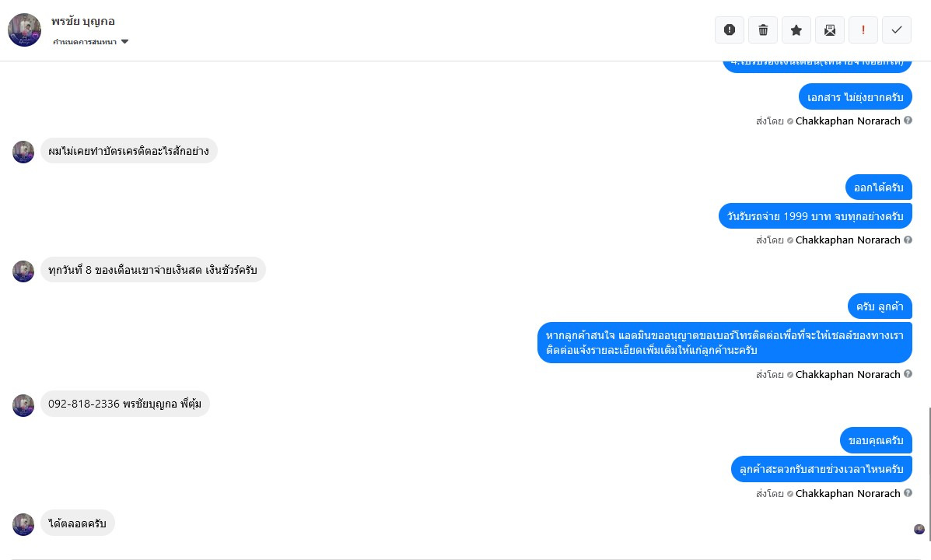Flag conversation with the red exclamation mark
The image size is (931, 560).
click(x=863, y=30)
